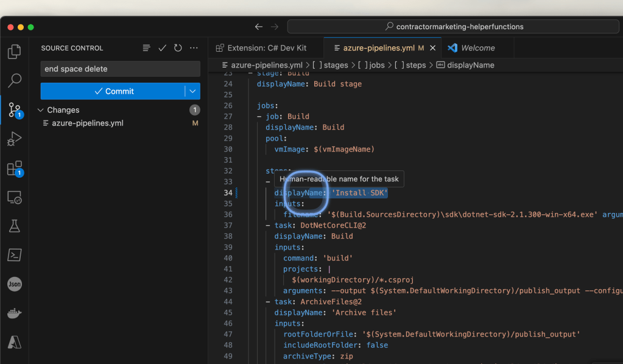Click the commit message input field
This screenshot has height=364, width=623.
[x=121, y=69]
